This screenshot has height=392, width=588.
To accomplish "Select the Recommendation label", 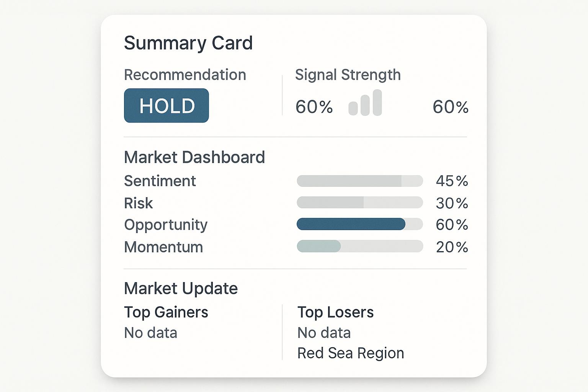I will point(185,75).
